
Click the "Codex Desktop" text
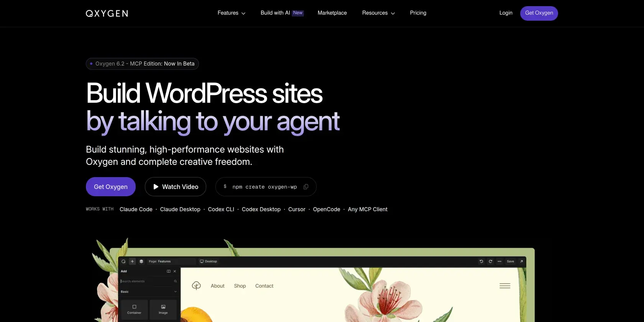pos(261,209)
